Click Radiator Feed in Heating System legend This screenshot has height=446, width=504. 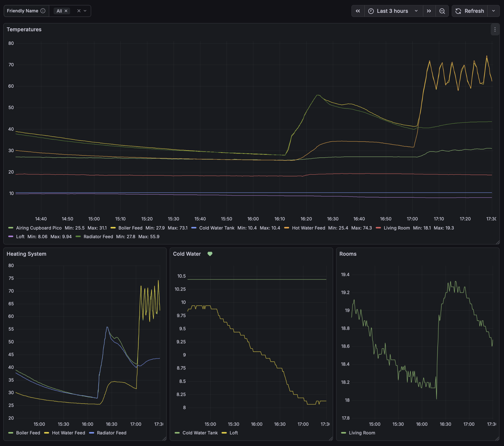(111, 433)
